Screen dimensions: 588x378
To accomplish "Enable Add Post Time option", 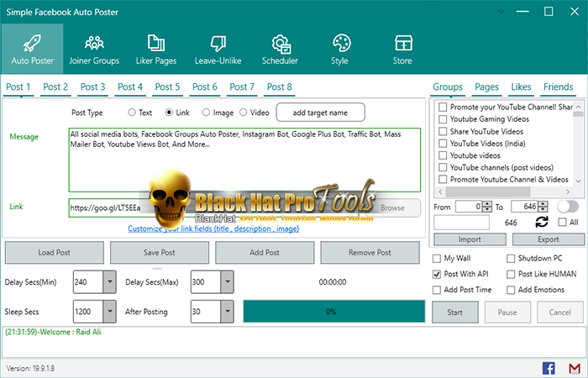I will coord(437,290).
